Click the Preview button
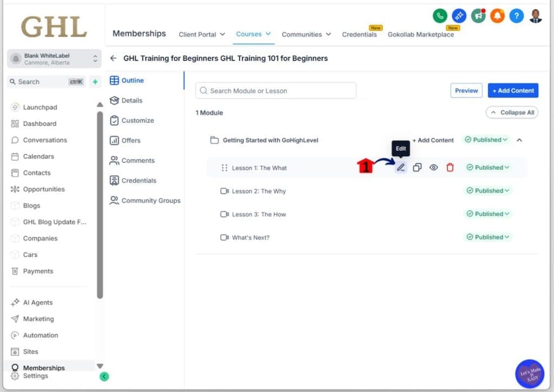This screenshot has height=392, width=554. click(x=466, y=90)
